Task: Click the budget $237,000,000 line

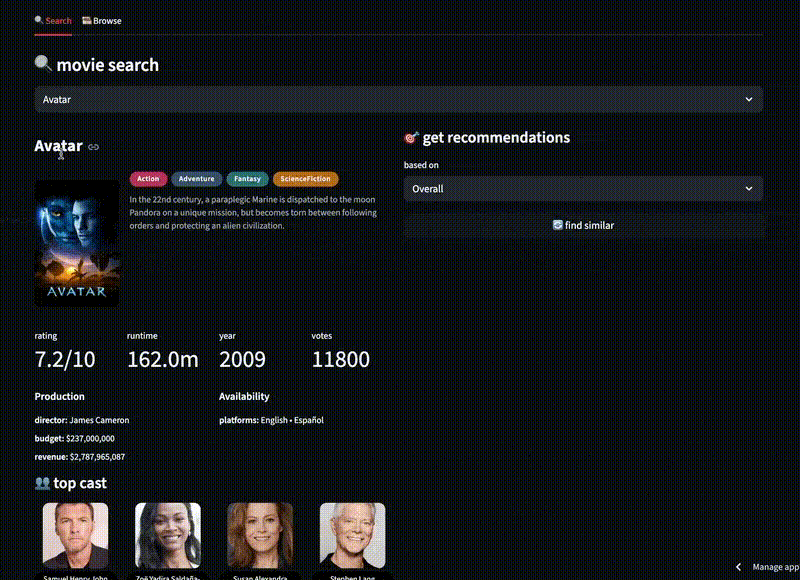Action: (74, 439)
